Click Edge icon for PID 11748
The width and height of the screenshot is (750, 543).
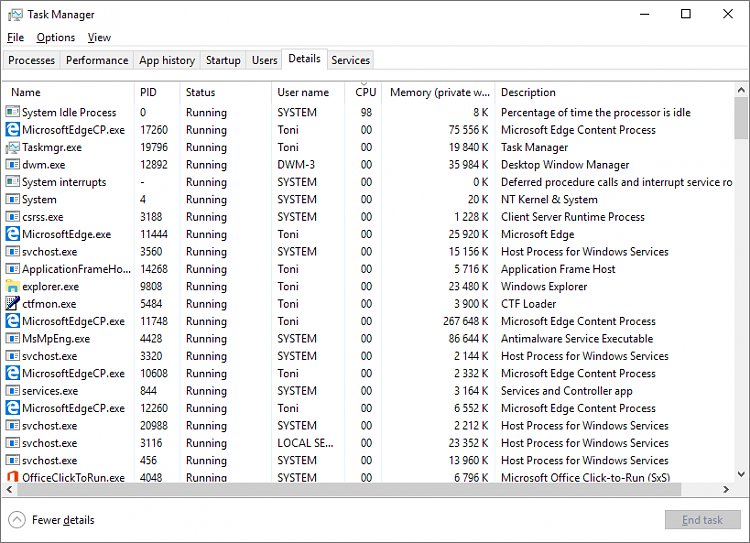pyautogui.click(x=12, y=321)
